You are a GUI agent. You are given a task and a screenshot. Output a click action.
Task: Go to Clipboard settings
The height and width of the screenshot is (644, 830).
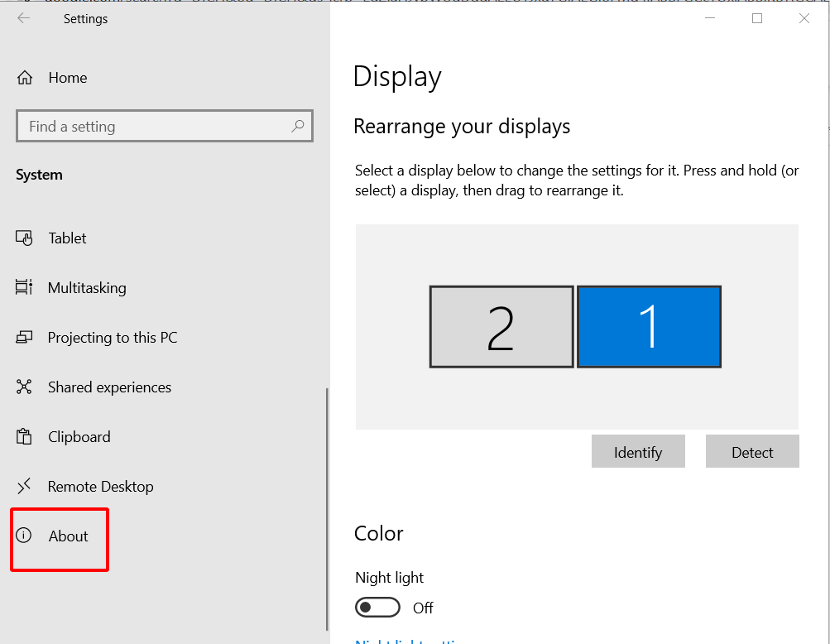coord(79,437)
